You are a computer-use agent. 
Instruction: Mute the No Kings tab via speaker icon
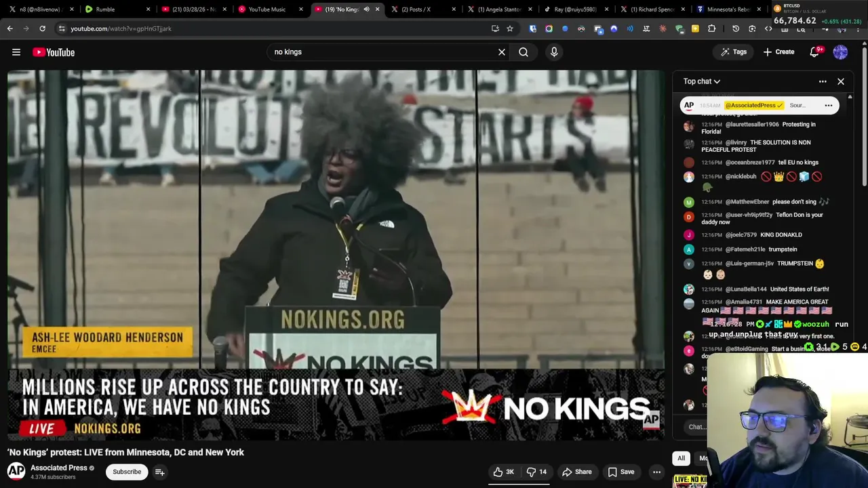[x=366, y=9]
